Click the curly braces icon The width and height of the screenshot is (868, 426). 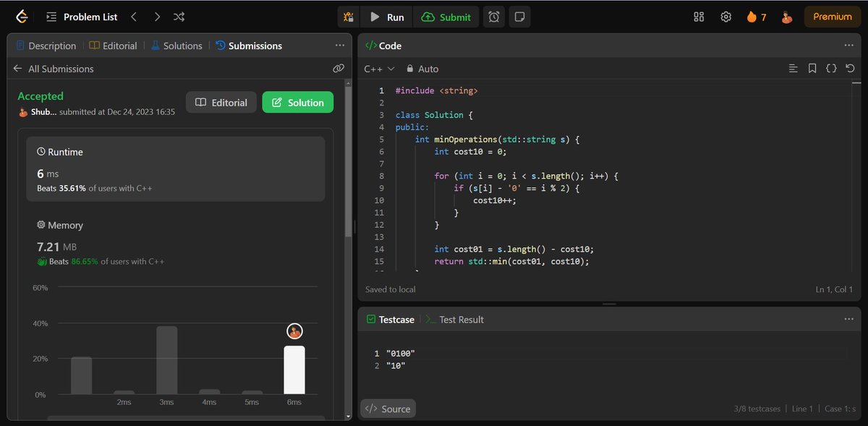[x=831, y=69]
